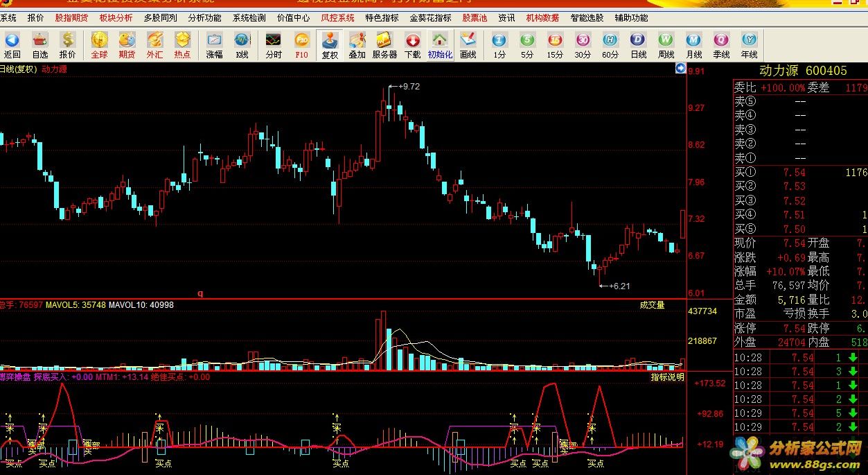
Task: Click the 报价 quotes toolbar icon
Action: coord(67,45)
